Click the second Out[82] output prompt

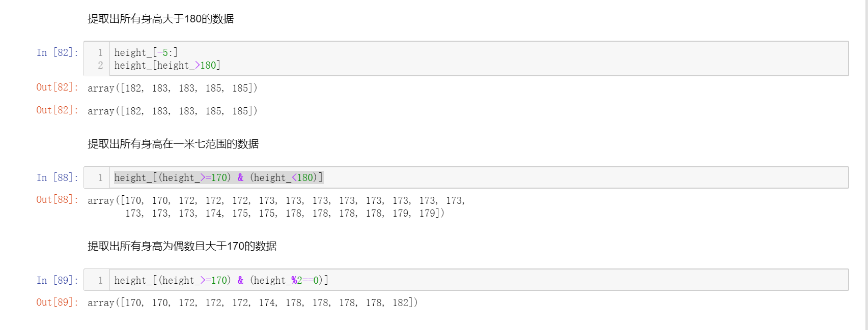coord(57,110)
